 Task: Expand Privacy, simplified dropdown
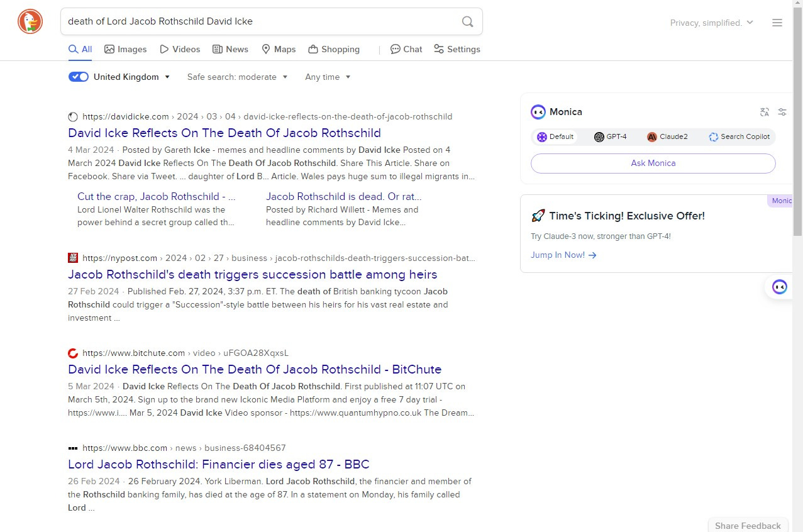(x=712, y=23)
